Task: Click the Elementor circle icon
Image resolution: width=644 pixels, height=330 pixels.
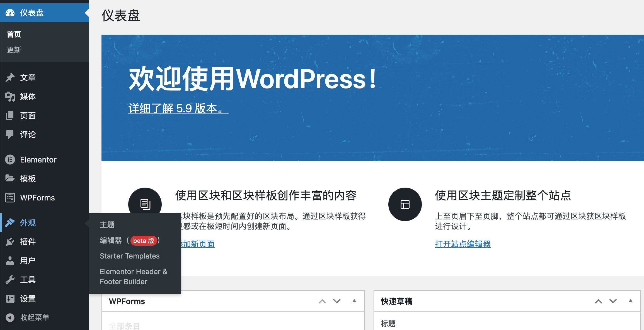Action: (x=10, y=160)
